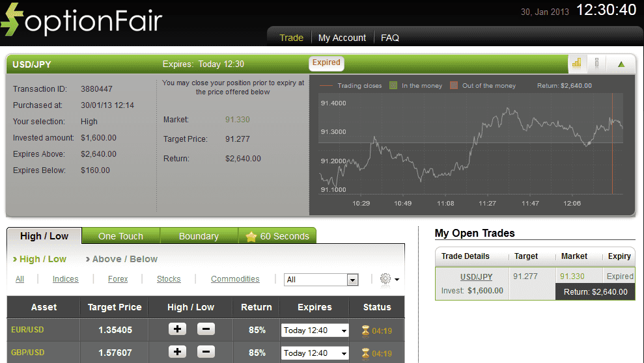Viewport: 644px width, 363px height.
Task: Click the chart view icon in USD/JPY header
Action: coord(576,63)
